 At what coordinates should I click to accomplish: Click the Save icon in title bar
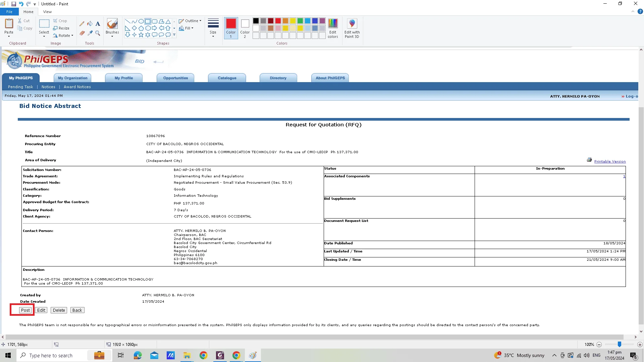point(14,4)
